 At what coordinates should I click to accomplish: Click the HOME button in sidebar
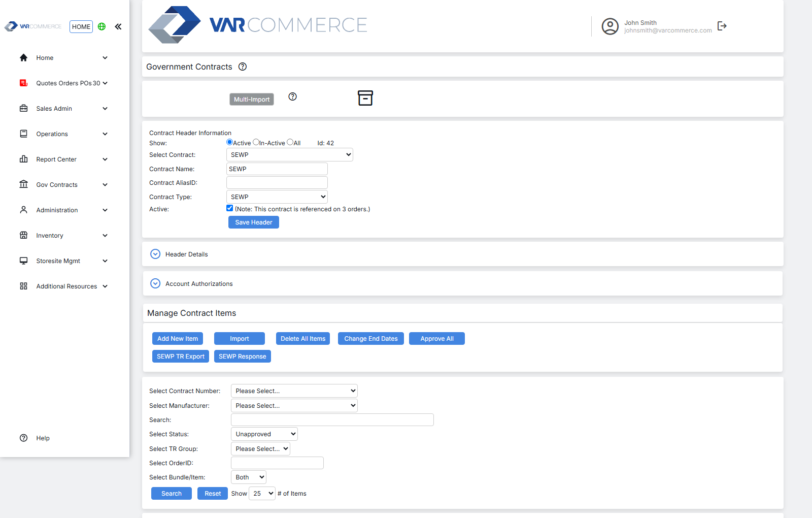(81, 27)
